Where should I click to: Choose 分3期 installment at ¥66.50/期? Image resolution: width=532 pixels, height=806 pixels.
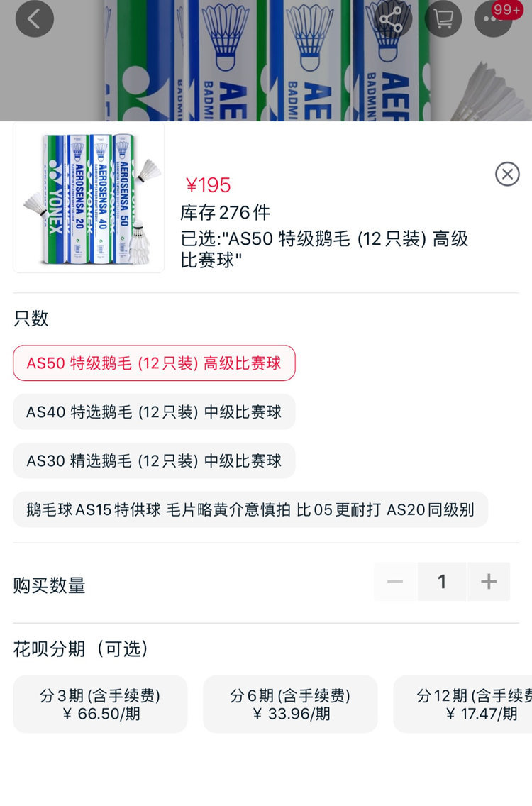[100, 704]
